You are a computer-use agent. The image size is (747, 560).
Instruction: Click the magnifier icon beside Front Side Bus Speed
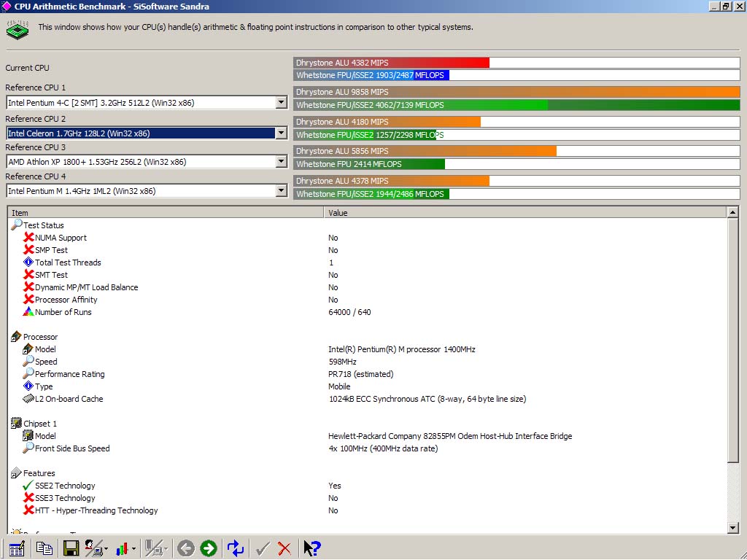28,448
